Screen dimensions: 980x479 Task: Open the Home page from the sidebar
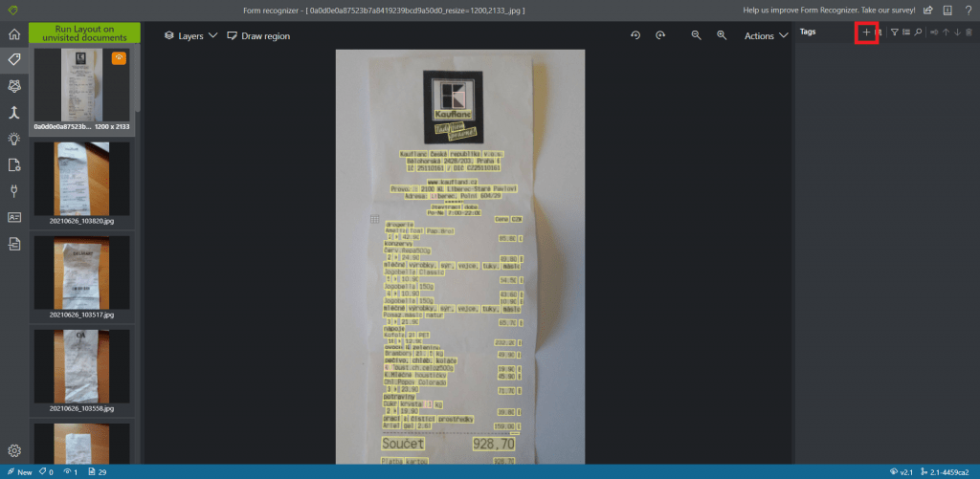pyautogui.click(x=14, y=34)
